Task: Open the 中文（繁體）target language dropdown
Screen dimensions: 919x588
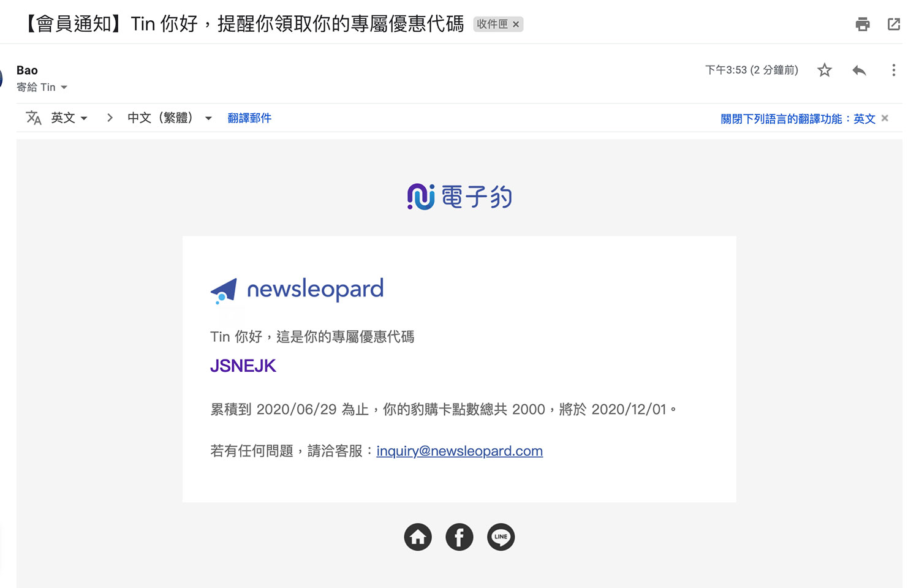Action: [170, 118]
